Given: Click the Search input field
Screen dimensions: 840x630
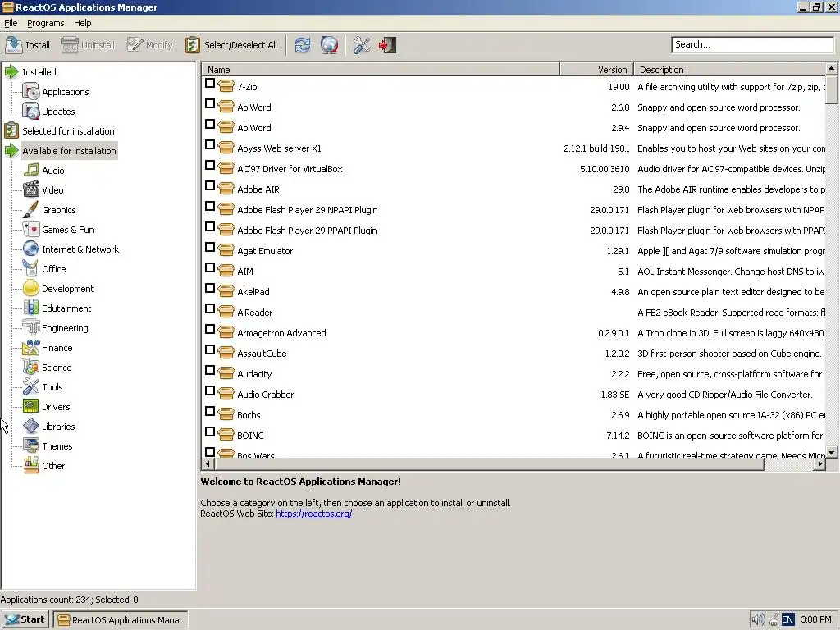Looking at the screenshot, I should coord(752,44).
